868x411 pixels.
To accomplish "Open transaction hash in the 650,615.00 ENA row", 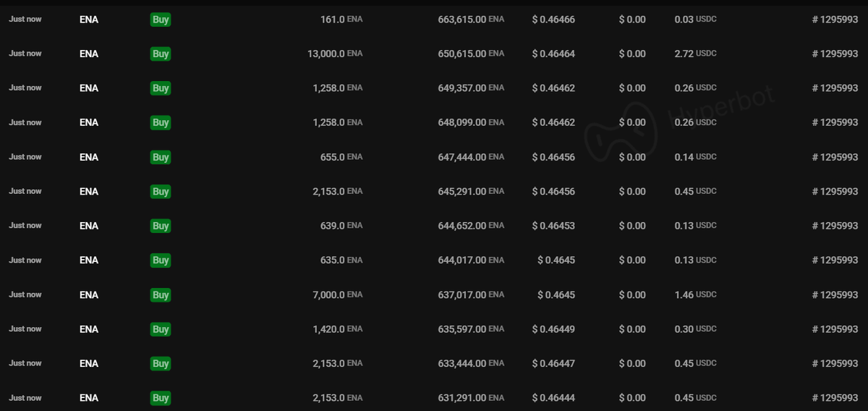I will coord(835,54).
